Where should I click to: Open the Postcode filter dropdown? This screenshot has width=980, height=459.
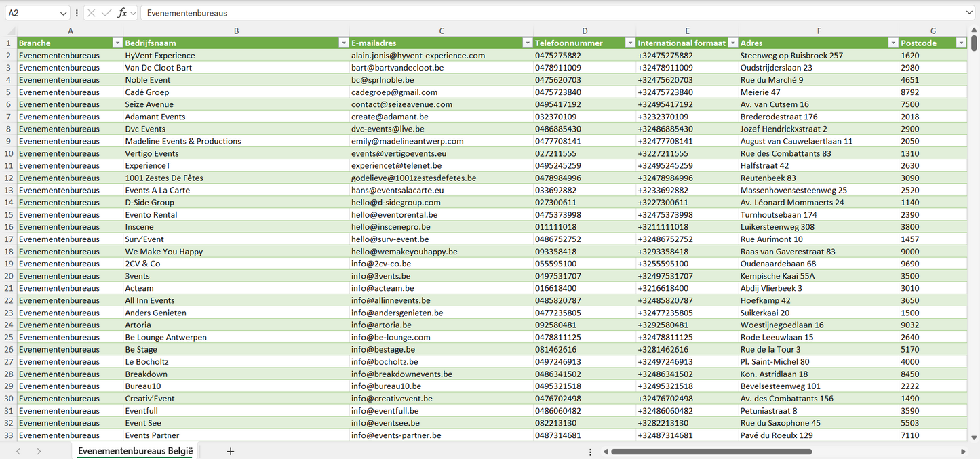[x=960, y=43]
